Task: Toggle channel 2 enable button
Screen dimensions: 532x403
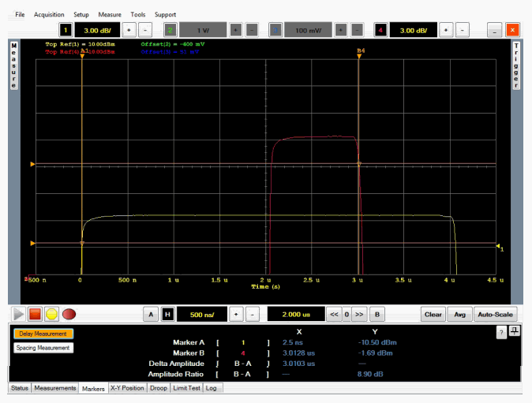Action: (170, 30)
